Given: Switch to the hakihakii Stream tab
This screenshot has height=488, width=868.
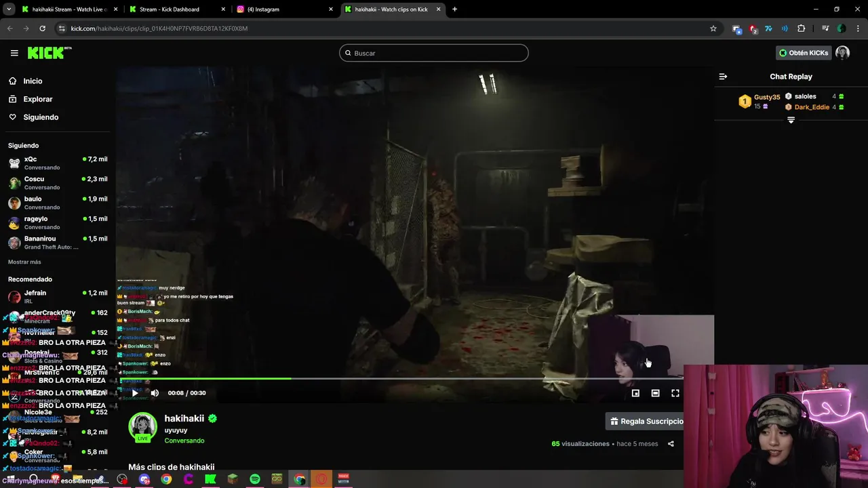Looking at the screenshot, I should [68, 9].
